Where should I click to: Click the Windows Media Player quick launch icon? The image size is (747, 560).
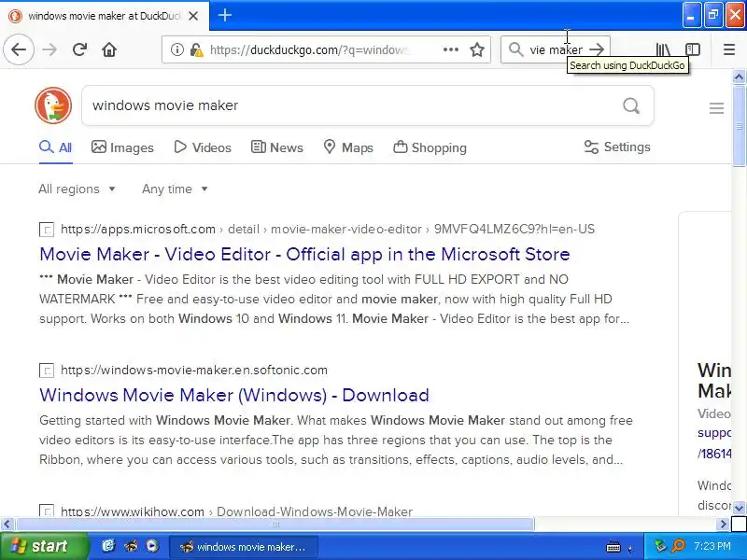tap(153, 546)
